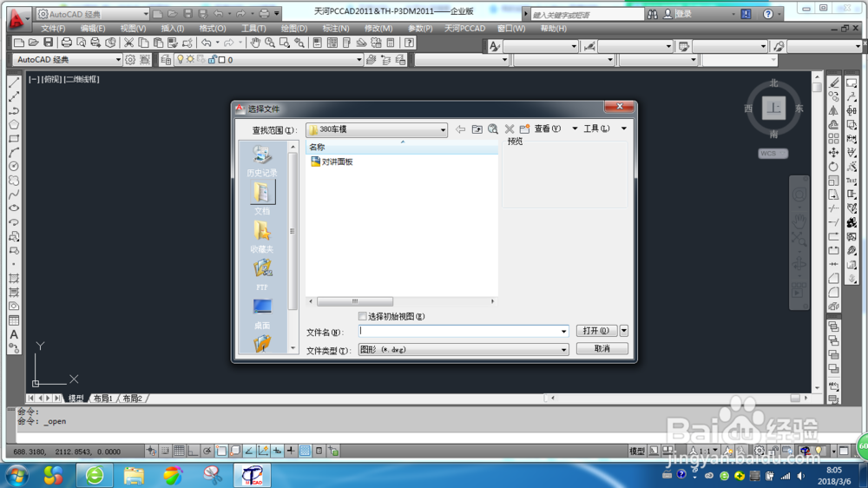Open Help with the question mark toolbar icon
This screenshot has width=868, height=488.
[409, 43]
